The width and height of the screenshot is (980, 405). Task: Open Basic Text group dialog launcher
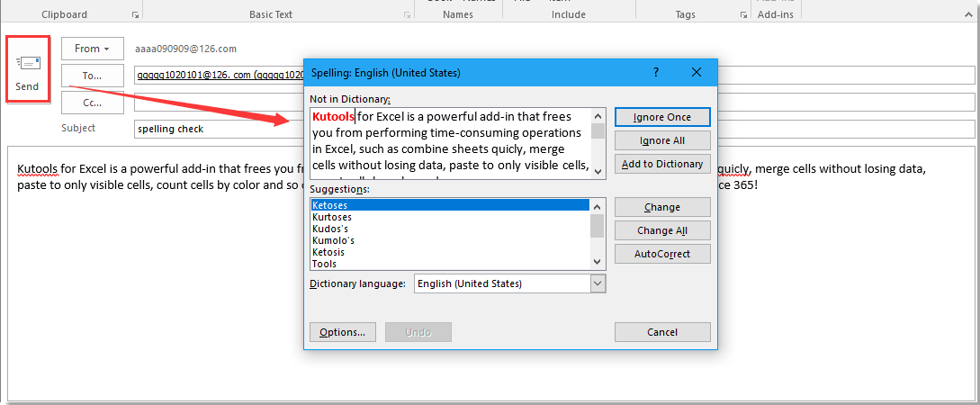tap(407, 14)
